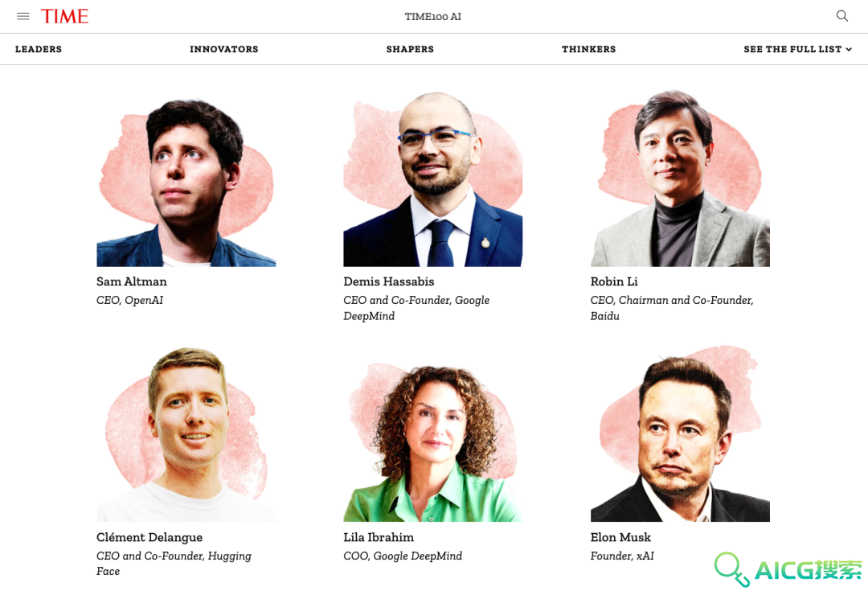Click the TIME logo
Screen dimensions: 868x595
point(64,16)
